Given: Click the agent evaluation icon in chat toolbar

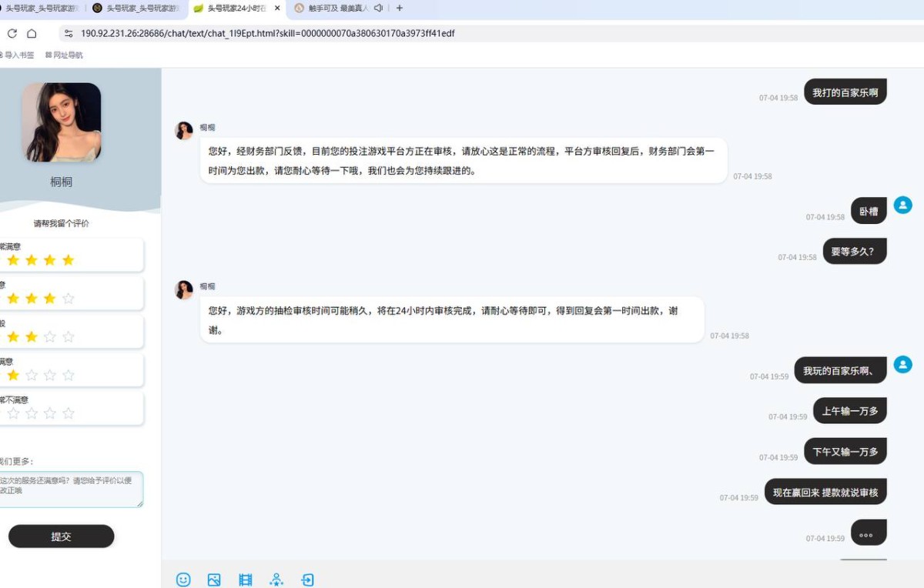Looking at the screenshot, I should [276, 580].
